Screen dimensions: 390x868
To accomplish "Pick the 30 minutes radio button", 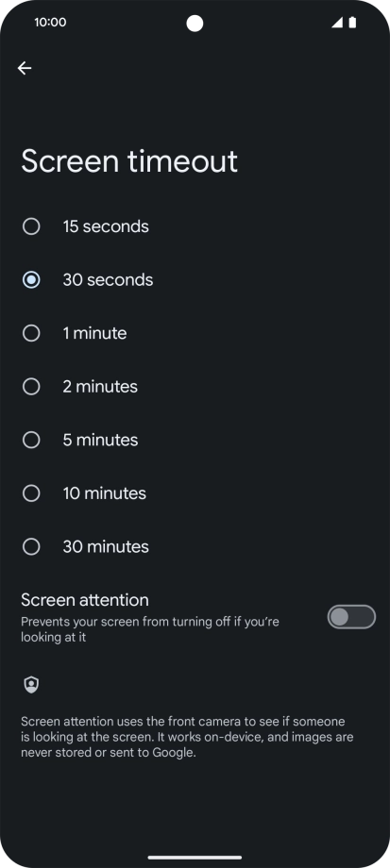I will (31, 546).
